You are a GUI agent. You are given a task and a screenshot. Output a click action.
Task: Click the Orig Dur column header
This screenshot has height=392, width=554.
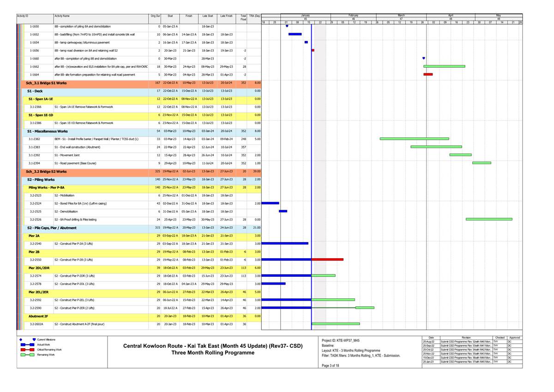click(155, 16)
